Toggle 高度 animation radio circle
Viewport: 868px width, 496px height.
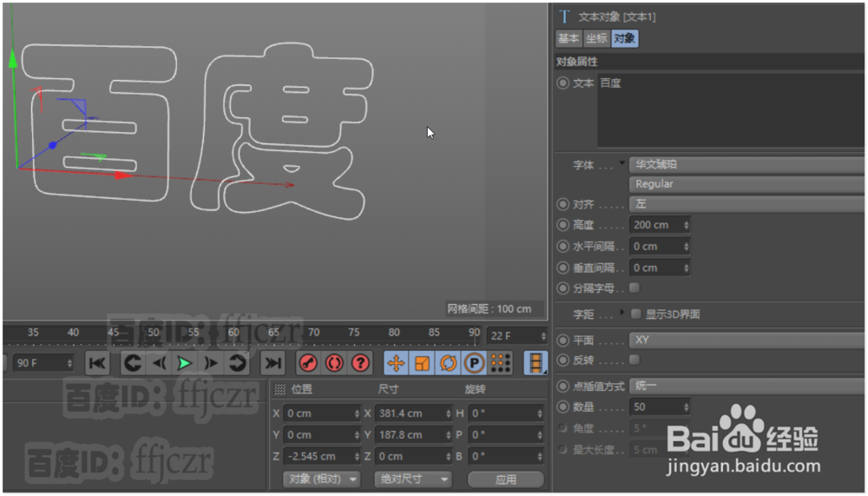[563, 225]
